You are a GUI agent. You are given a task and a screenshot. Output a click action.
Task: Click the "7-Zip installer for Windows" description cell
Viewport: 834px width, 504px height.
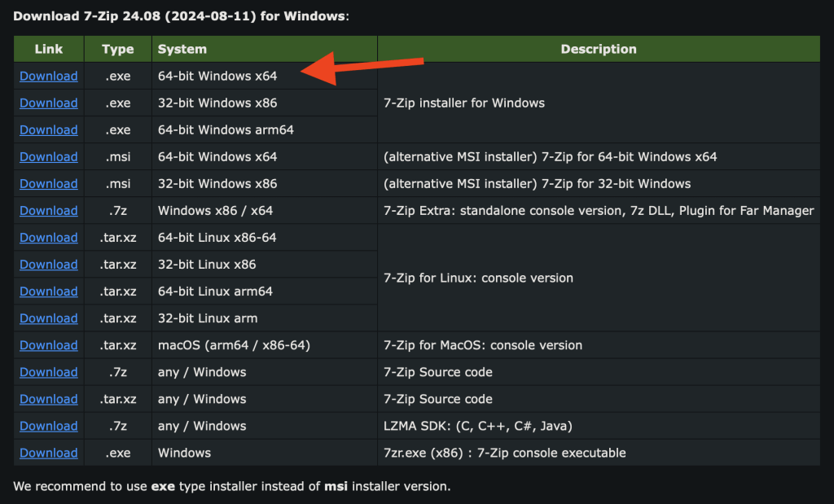(x=464, y=103)
